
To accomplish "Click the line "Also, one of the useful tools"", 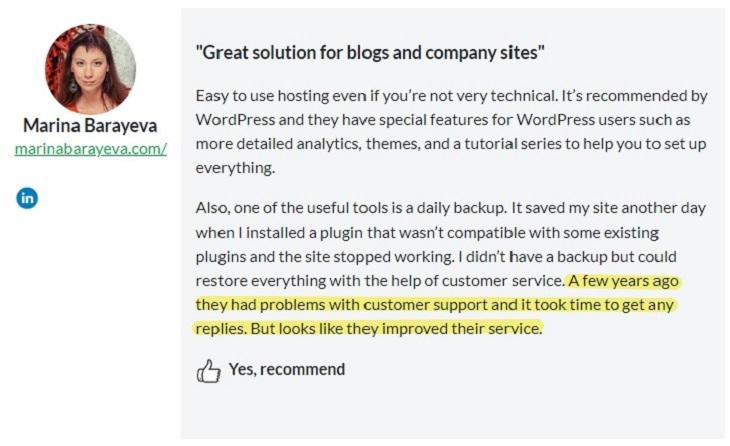I will [x=451, y=208].
